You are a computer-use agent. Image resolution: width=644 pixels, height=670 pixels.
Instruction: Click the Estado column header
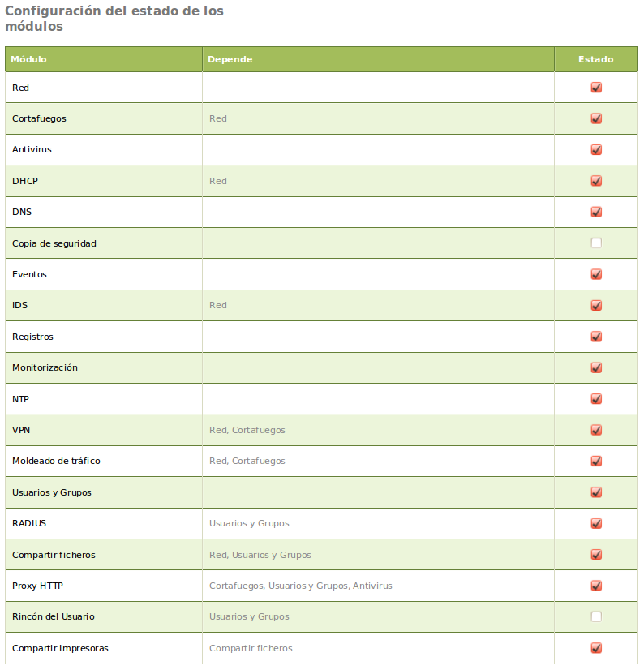595,59
